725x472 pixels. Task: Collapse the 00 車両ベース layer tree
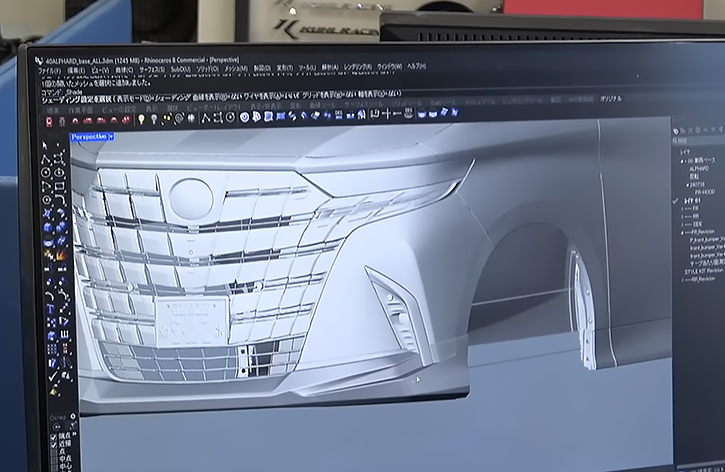tap(682, 161)
